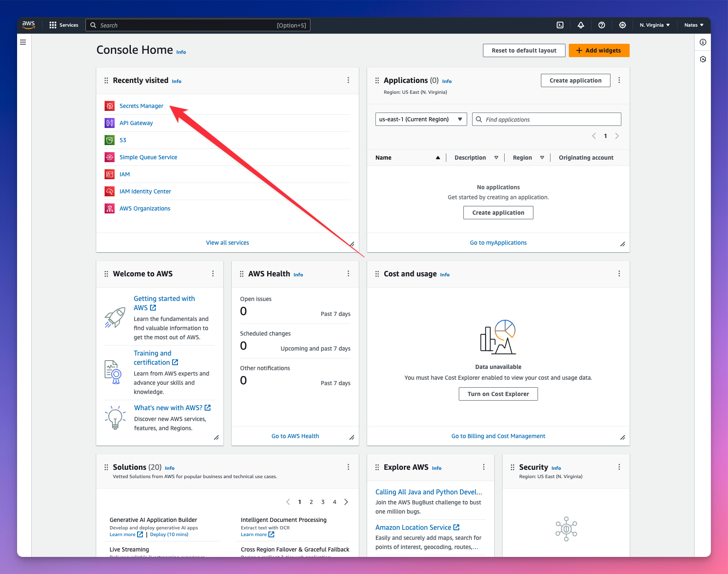The image size is (728, 574).
Task: Grab the Recently visited drag handle
Action: (106, 80)
